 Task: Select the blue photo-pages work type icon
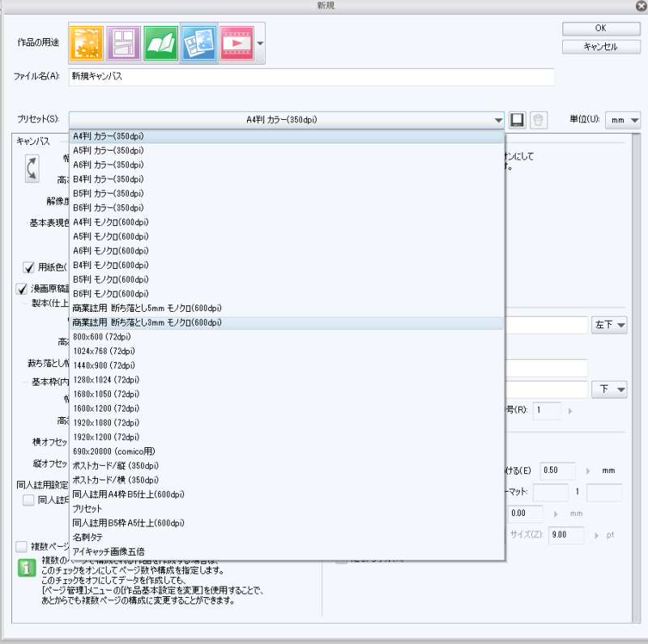point(198,43)
